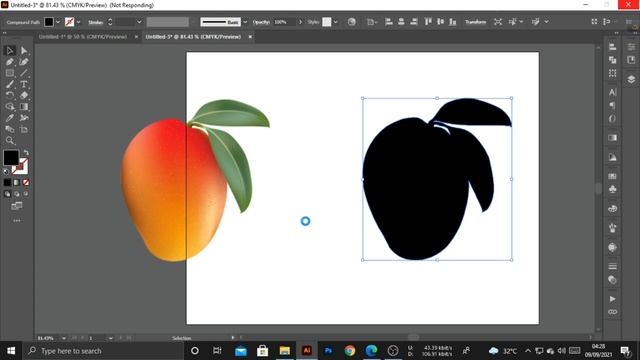640x360 pixels.
Task: Select the Eraser tool
Action: (24, 96)
